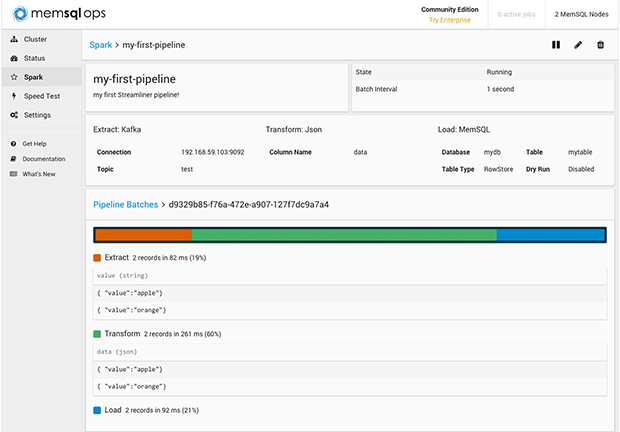The width and height of the screenshot is (620, 432).
Task: Click the orange Extract legend swatch
Action: [97, 258]
